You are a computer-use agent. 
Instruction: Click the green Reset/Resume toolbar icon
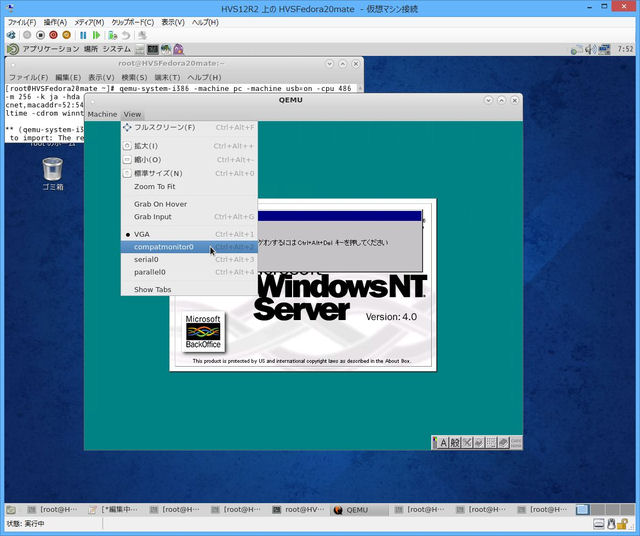[96, 36]
